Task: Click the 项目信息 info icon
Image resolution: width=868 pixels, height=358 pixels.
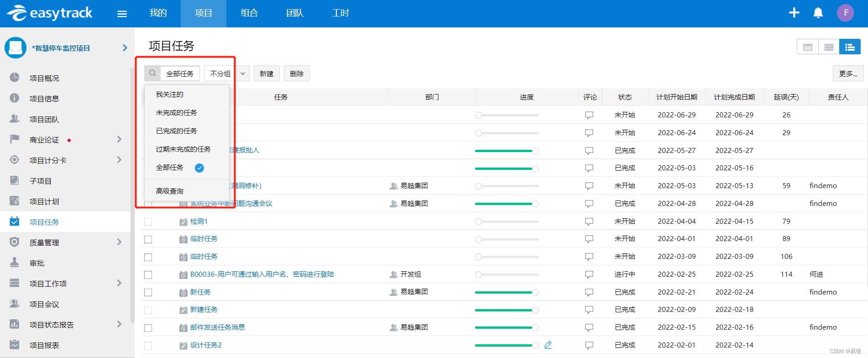Action: pos(15,98)
